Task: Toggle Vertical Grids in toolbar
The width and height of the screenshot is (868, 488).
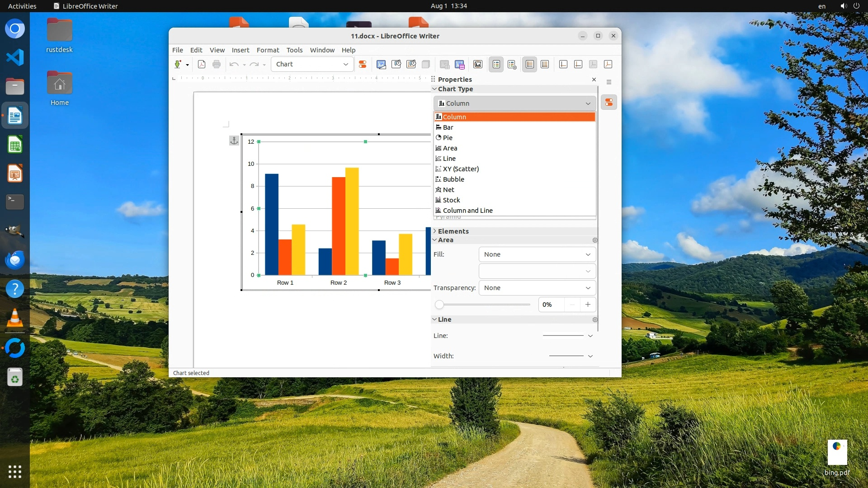Action: click(x=545, y=64)
